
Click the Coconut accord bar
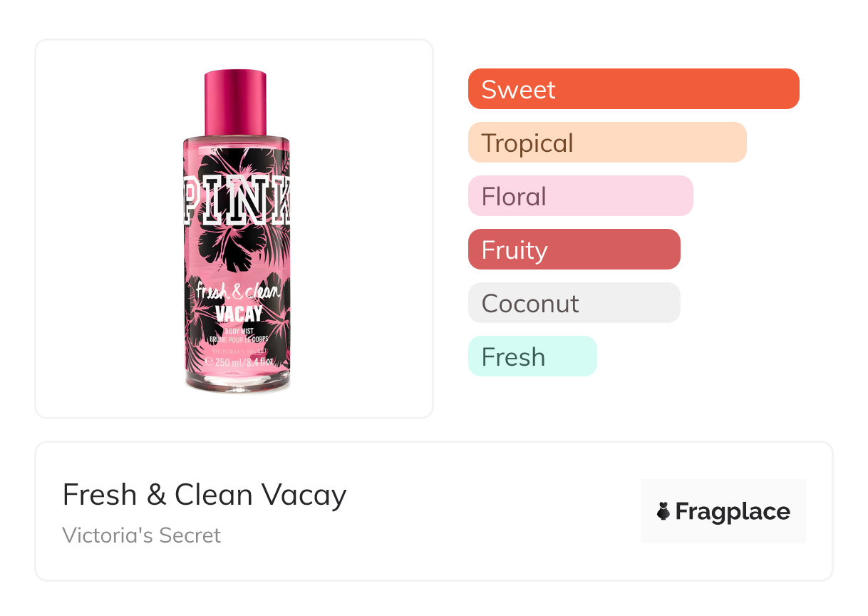pos(574,303)
